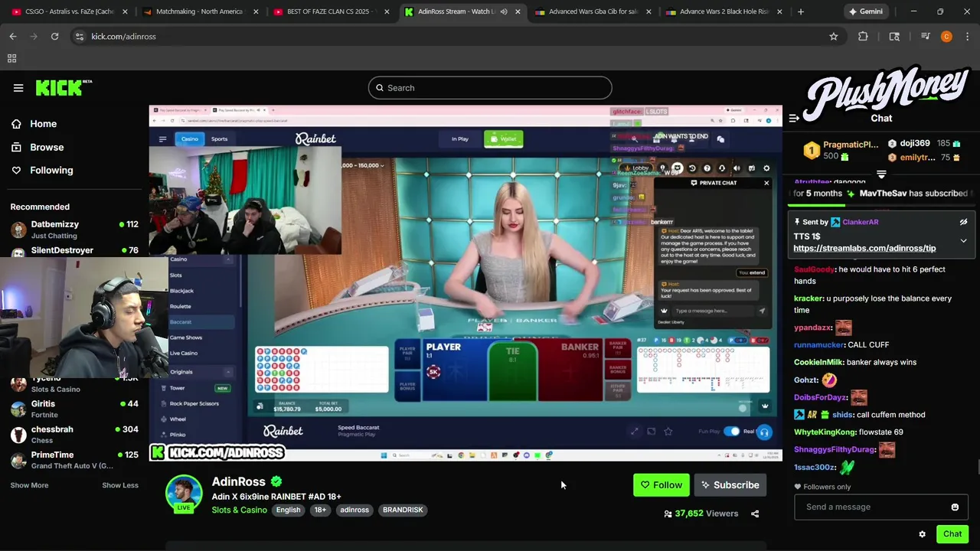Expand recommended list with Show More
Viewport: 980px width, 551px height.
click(29, 485)
